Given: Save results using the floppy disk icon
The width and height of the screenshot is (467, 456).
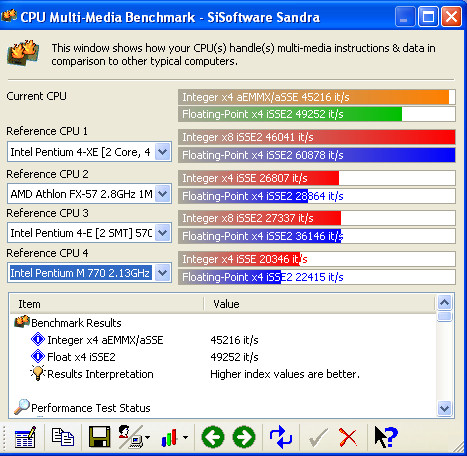Looking at the screenshot, I should (x=99, y=437).
